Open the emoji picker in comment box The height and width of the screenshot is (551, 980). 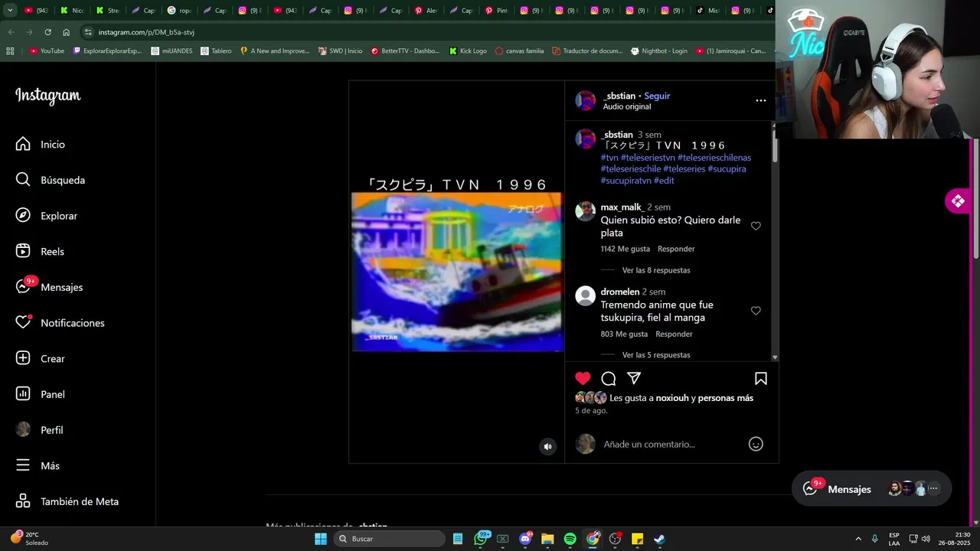click(x=756, y=444)
